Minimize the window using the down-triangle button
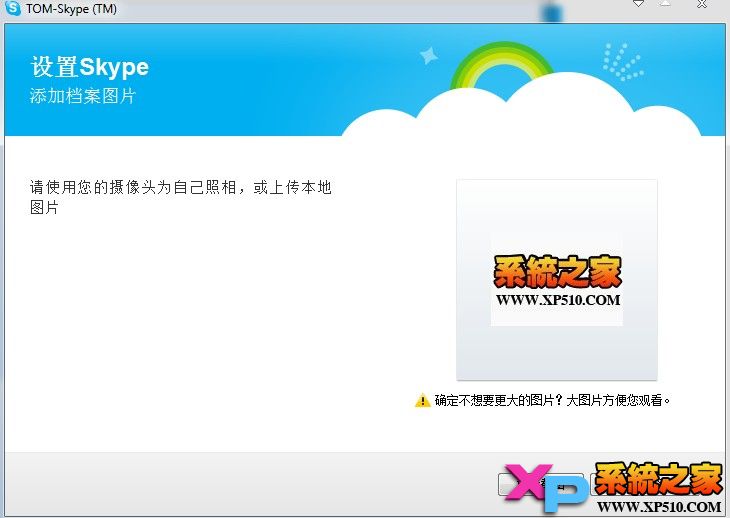730x518 pixels. [x=638, y=4]
